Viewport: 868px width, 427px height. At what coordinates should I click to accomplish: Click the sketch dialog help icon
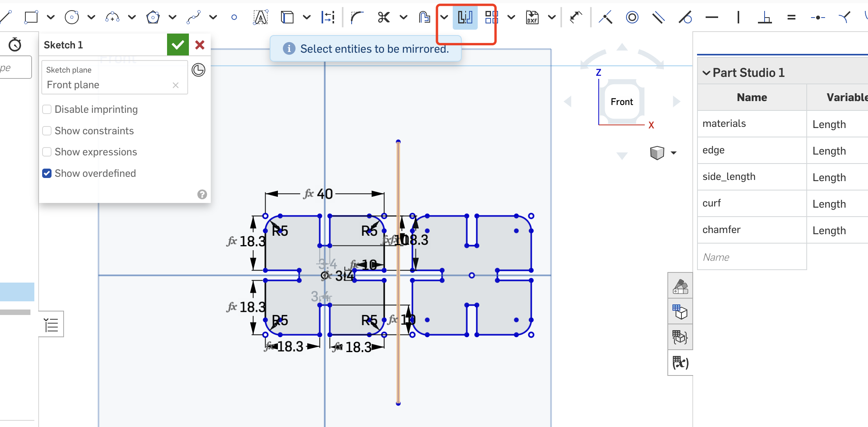click(202, 194)
